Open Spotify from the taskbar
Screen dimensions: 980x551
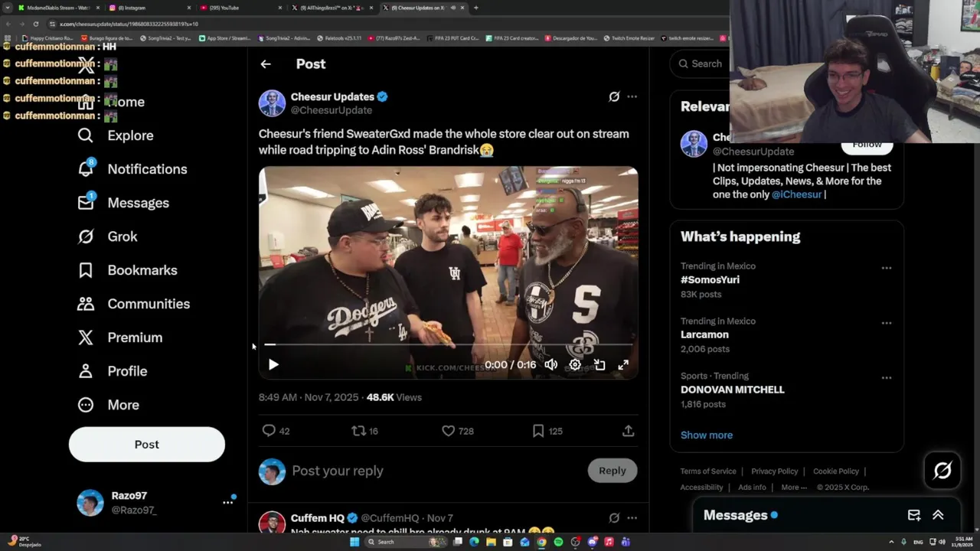[558, 542]
